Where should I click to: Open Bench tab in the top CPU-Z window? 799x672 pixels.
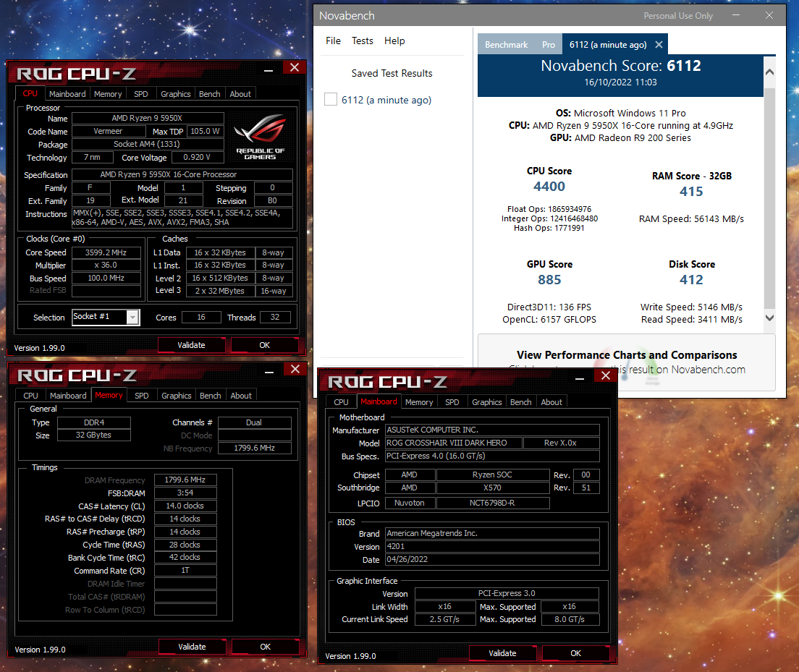tap(210, 94)
